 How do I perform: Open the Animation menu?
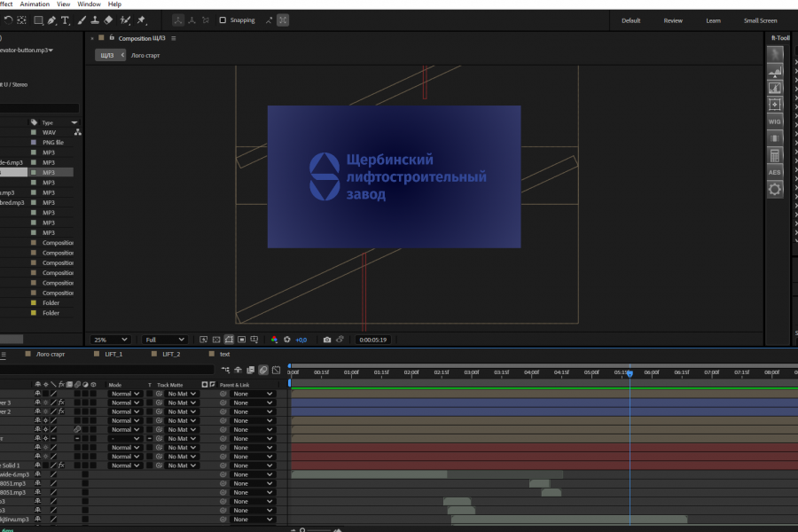(35, 4)
